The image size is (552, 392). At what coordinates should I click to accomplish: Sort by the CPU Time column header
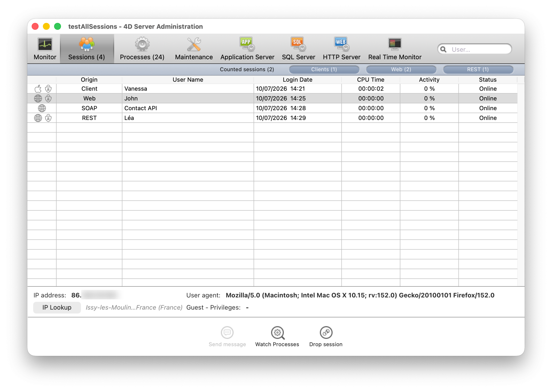click(x=371, y=80)
